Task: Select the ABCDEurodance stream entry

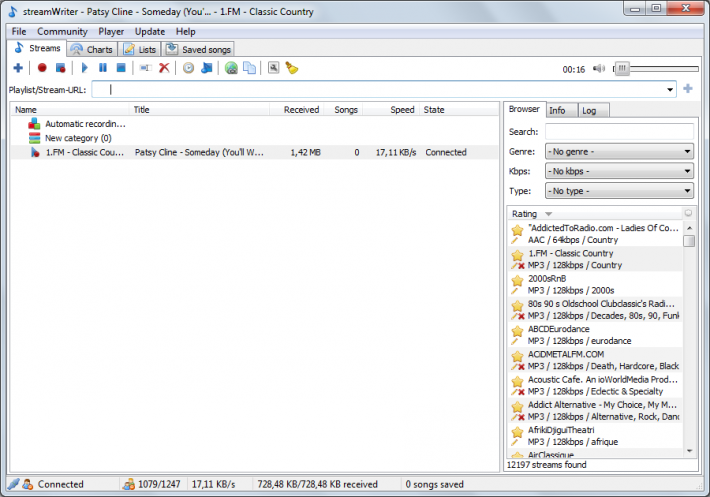Action: click(595, 335)
